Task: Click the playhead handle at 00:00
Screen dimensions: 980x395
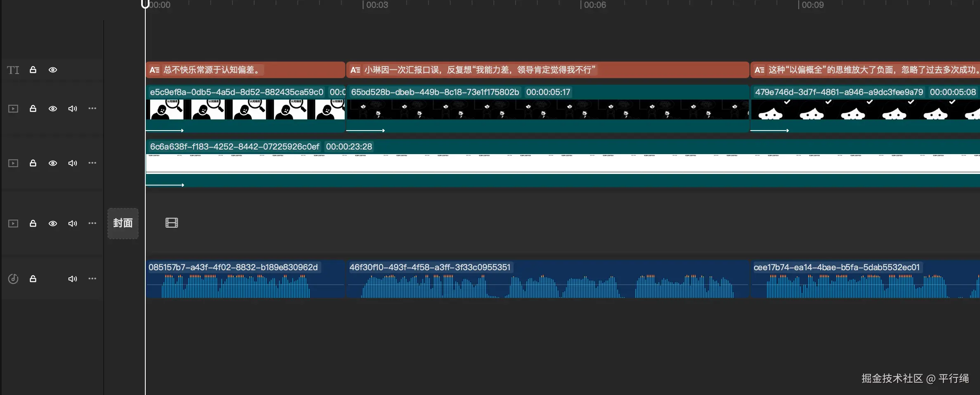Action: 145,4
